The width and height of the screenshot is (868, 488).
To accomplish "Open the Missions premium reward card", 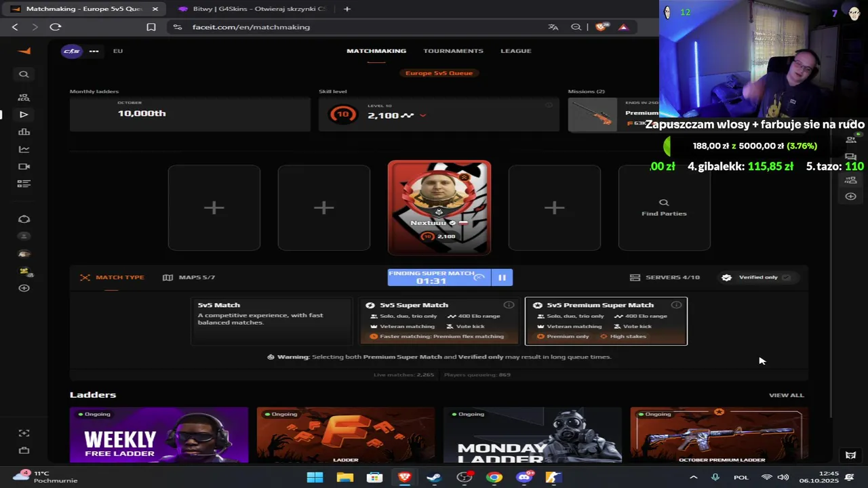I will click(614, 115).
